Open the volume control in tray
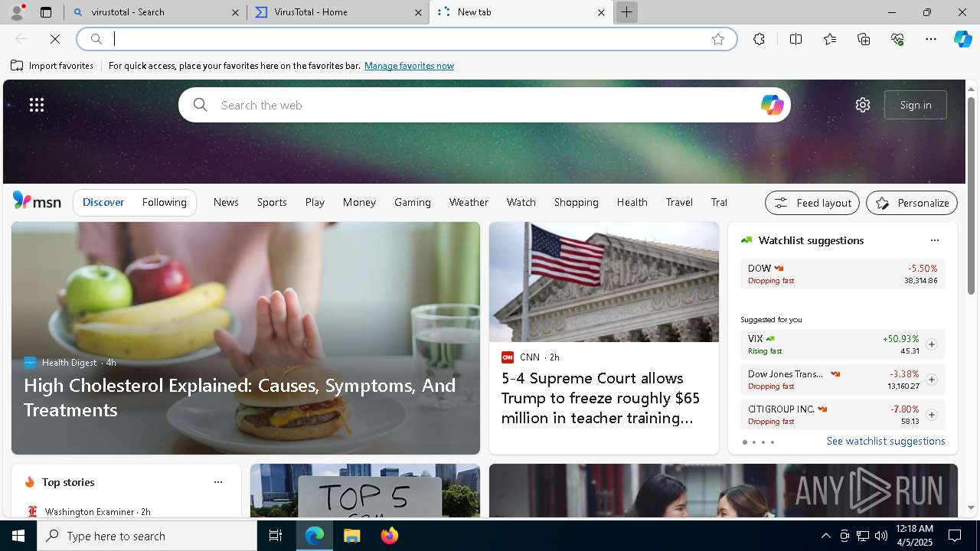Image resolution: width=980 pixels, height=551 pixels. pyautogui.click(x=880, y=536)
